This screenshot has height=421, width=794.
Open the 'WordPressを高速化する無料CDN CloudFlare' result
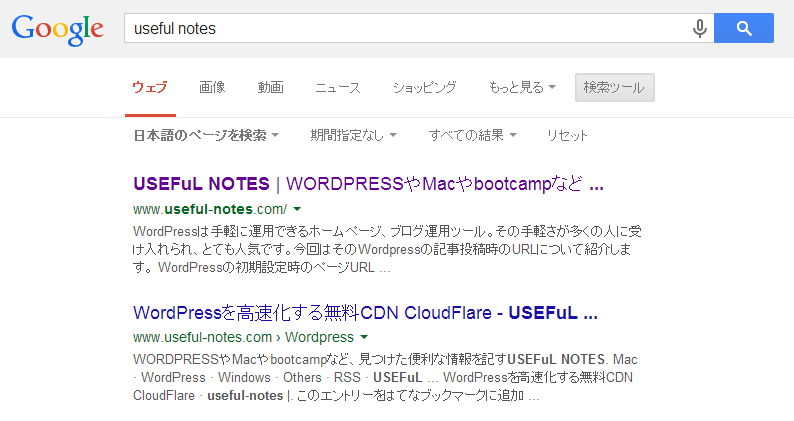click(x=366, y=313)
